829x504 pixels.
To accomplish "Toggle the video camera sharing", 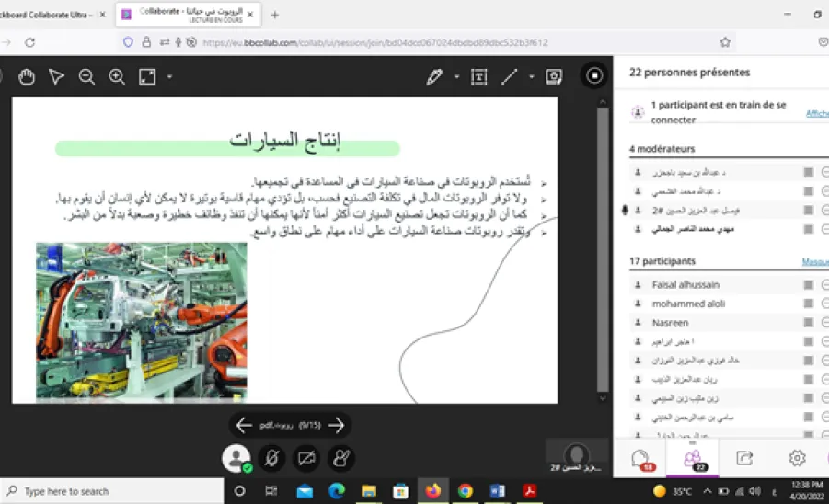I will coord(306,458).
